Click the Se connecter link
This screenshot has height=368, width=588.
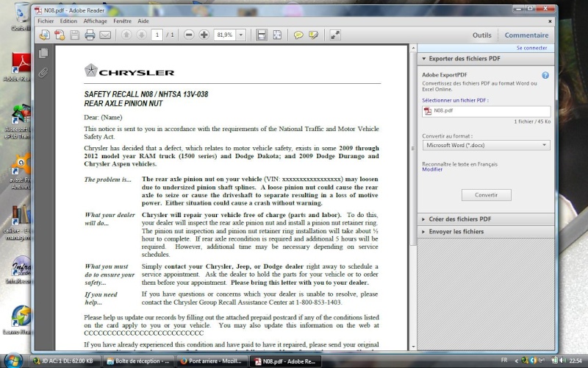point(531,48)
